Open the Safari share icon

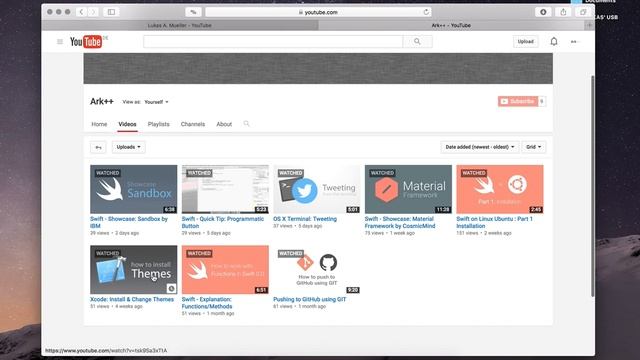[x=563, y=12]
